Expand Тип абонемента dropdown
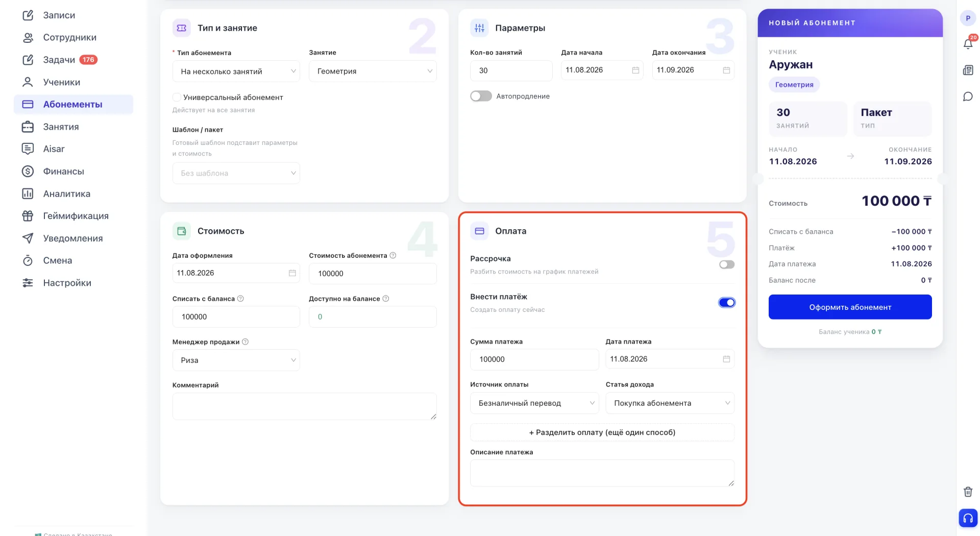 pos(236,71)
